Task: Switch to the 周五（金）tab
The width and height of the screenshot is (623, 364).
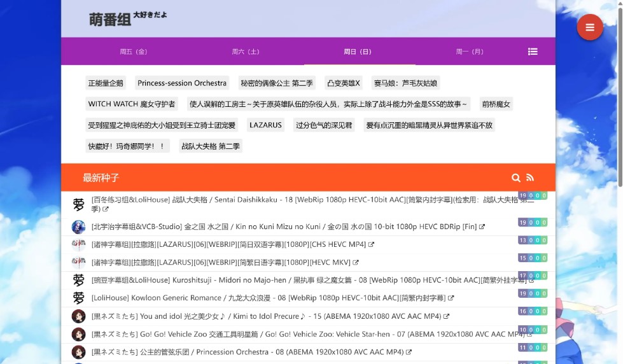Action: (134, 52)
